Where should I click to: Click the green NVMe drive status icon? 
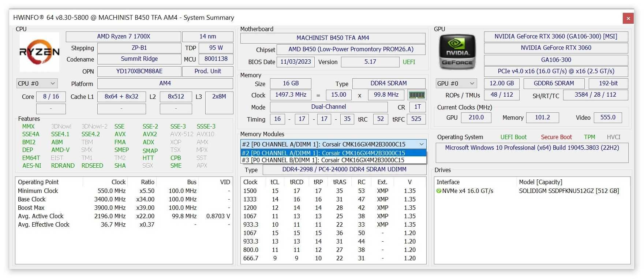[x=439, y=191]
